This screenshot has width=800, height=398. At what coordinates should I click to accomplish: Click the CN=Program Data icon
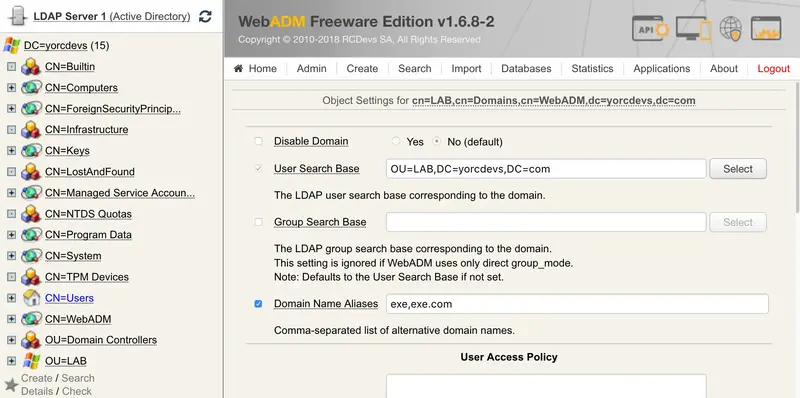(x=31, y=235)
